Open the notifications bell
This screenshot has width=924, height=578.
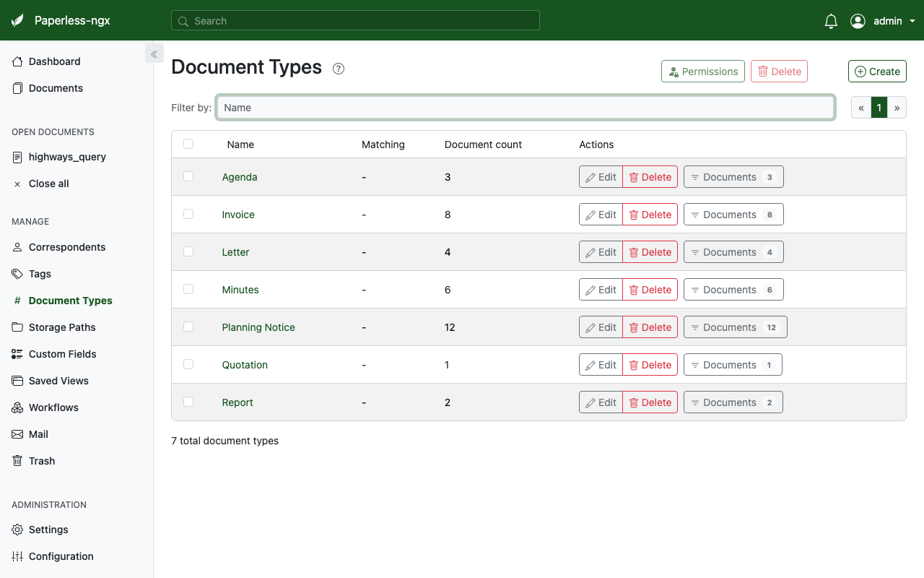coord(831,21)
